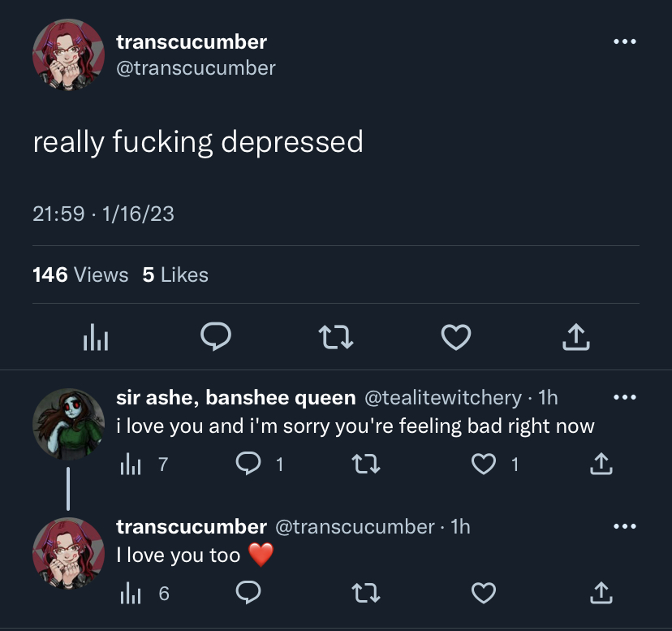
Task: Open analytics for the main tweet
Action: pos(96,337)
